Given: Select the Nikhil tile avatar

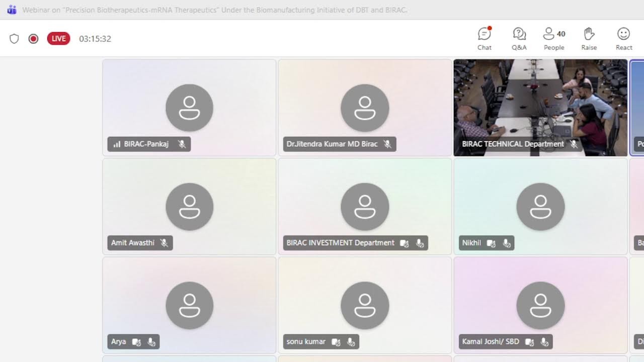Looking at the screenshot, I should 540,207.
